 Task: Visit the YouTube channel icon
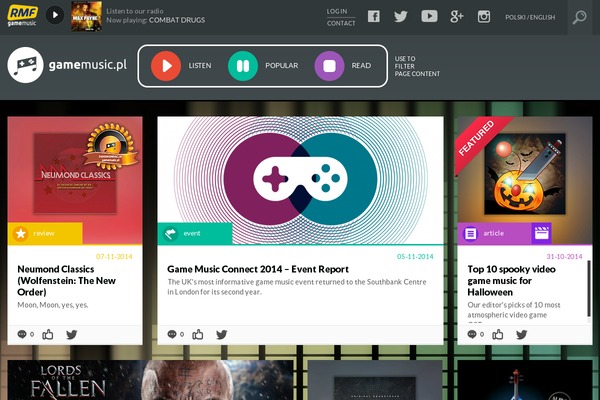[x=429, y=16]
